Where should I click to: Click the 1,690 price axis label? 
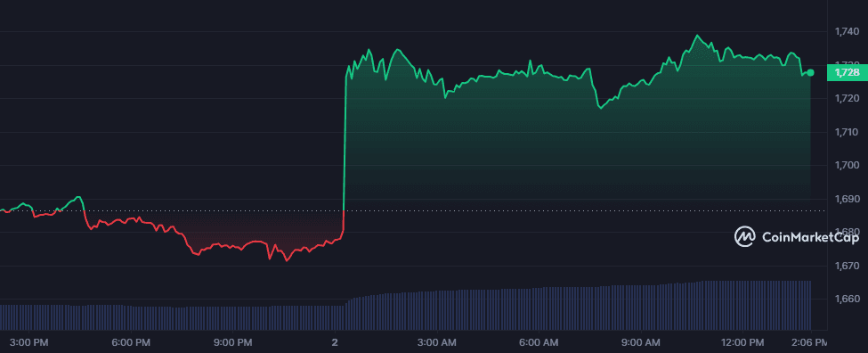tap(847, 199)
